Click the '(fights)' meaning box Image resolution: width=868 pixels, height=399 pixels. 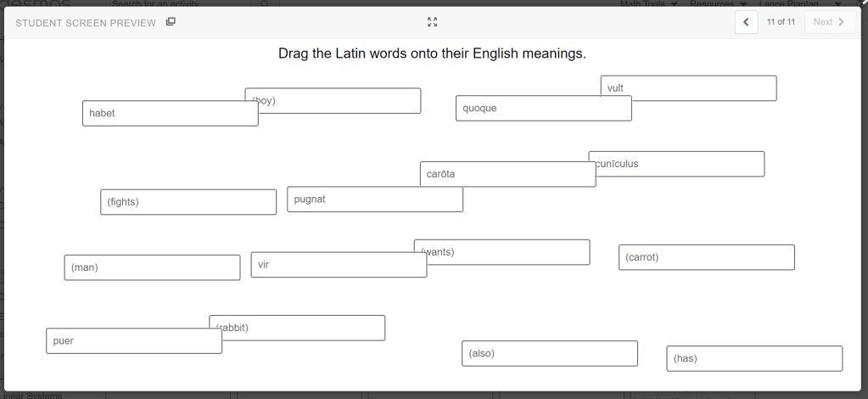[188, 202]
